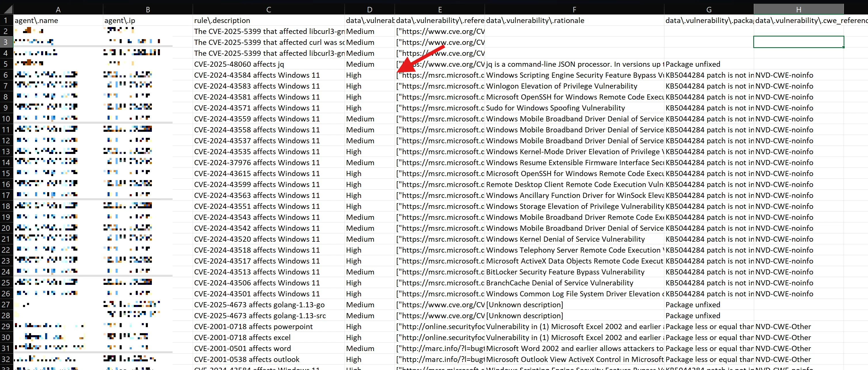Click 'CVE-2024-43501 affects Windows 11' cell
Screen dimensions: 868x370
click(x=269, y=293)
